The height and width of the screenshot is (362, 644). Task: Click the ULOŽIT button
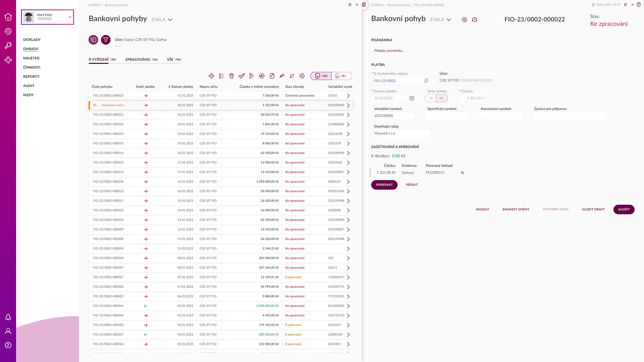(624, 209)
